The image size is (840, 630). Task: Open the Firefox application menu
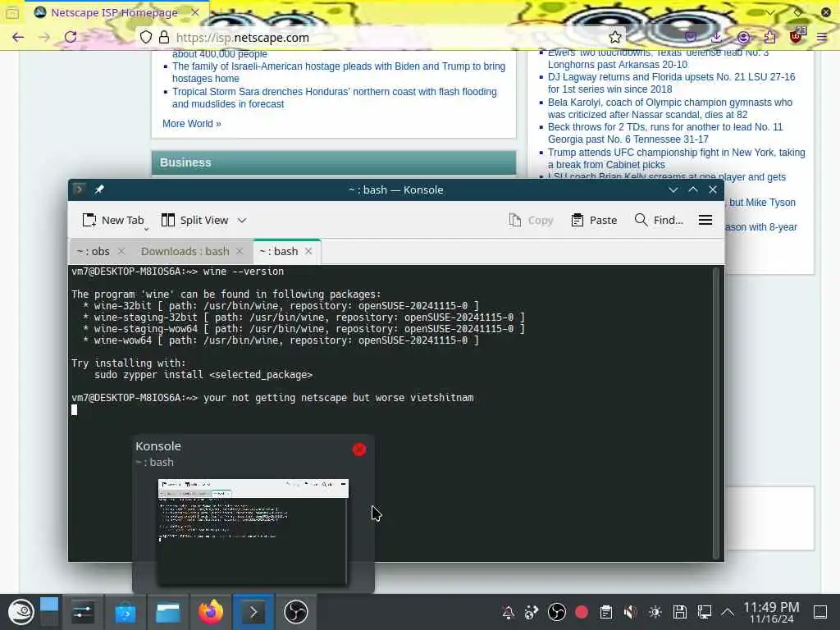point(822,37)
